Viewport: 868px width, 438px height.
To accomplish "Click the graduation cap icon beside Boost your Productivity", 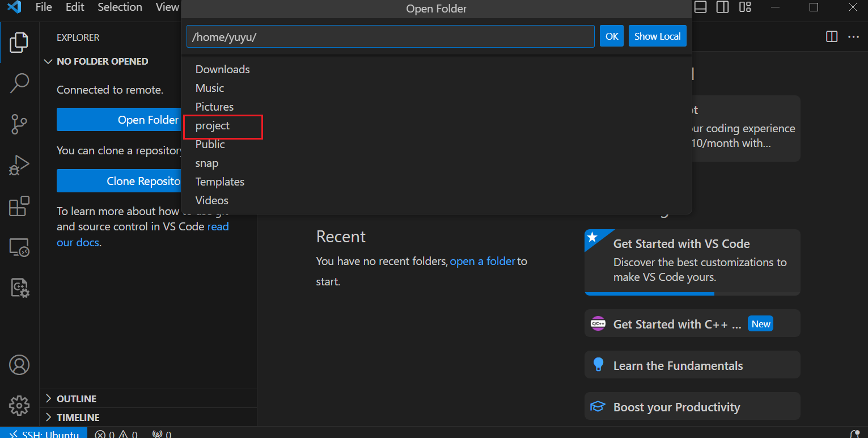I will click(x=598, y=407).
